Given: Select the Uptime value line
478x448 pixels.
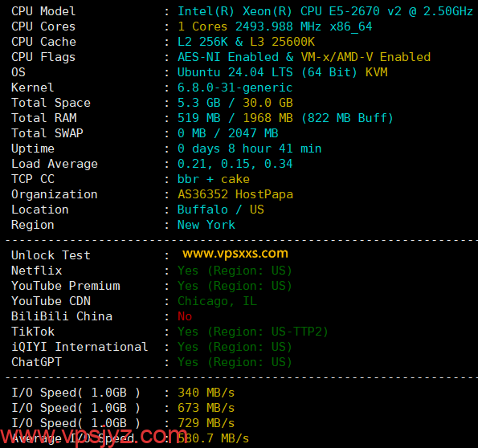Looking at the screenshot, I should (x=249, y=149).
